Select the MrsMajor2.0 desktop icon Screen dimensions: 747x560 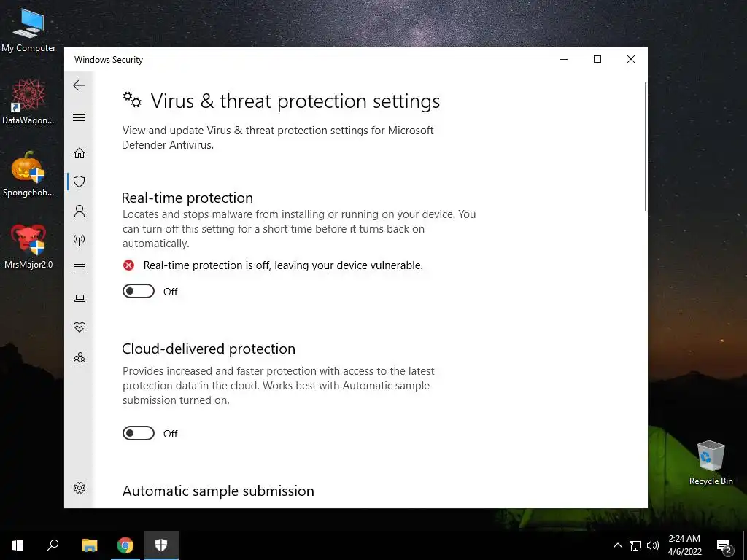click(x=28, y=246)
